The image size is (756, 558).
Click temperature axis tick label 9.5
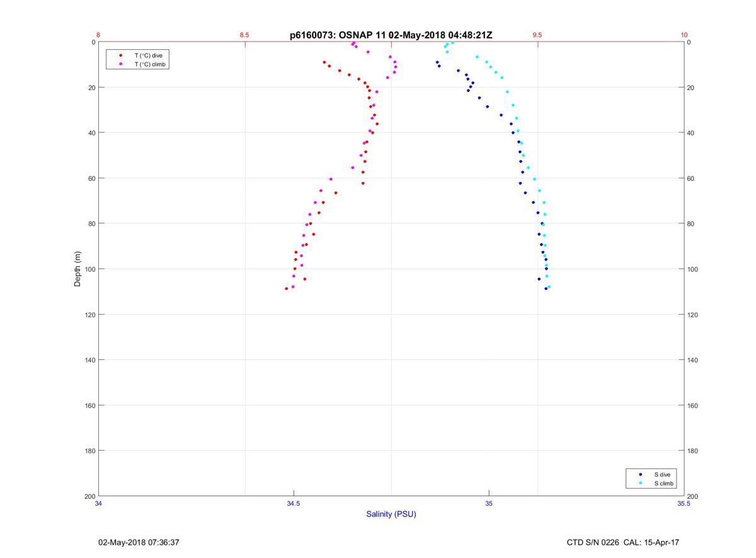[537, 35]
